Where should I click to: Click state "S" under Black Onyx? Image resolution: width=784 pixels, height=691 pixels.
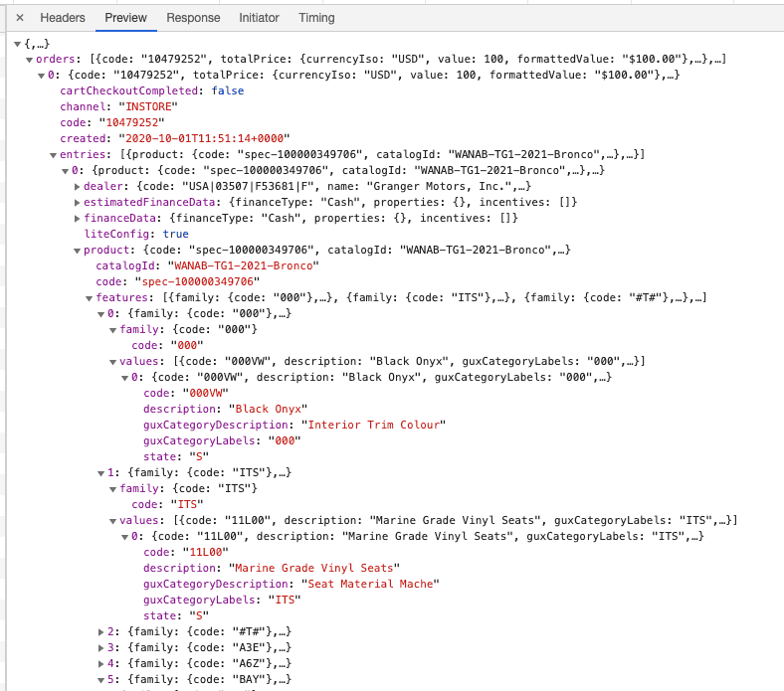[199, 457]
